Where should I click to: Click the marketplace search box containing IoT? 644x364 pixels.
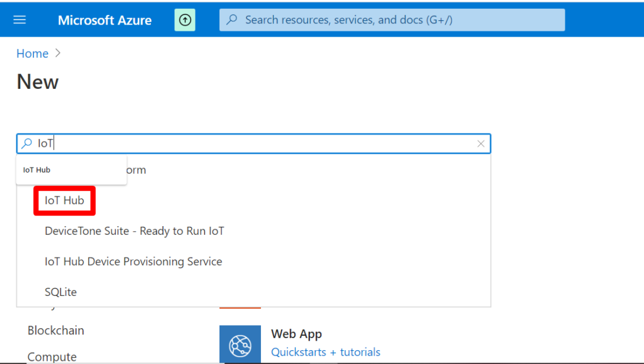coord(253,144)
